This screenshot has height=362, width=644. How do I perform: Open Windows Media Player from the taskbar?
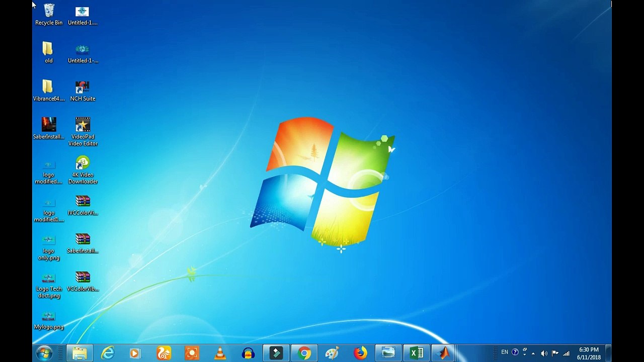(135, 353)
